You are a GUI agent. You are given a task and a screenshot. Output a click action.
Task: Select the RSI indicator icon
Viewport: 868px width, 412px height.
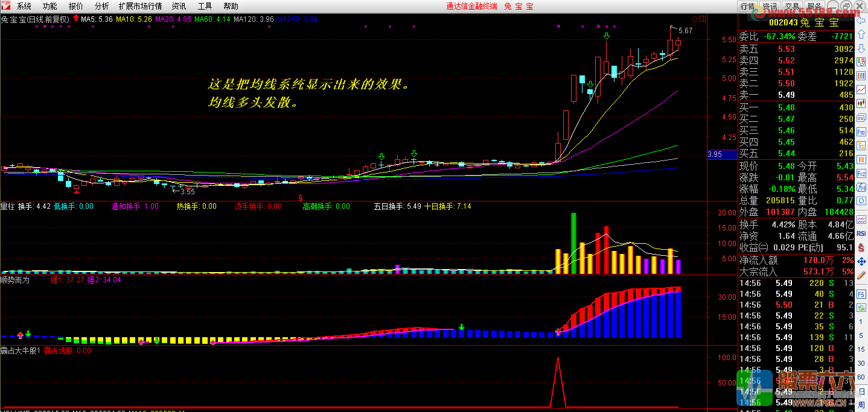coord(861,233)
